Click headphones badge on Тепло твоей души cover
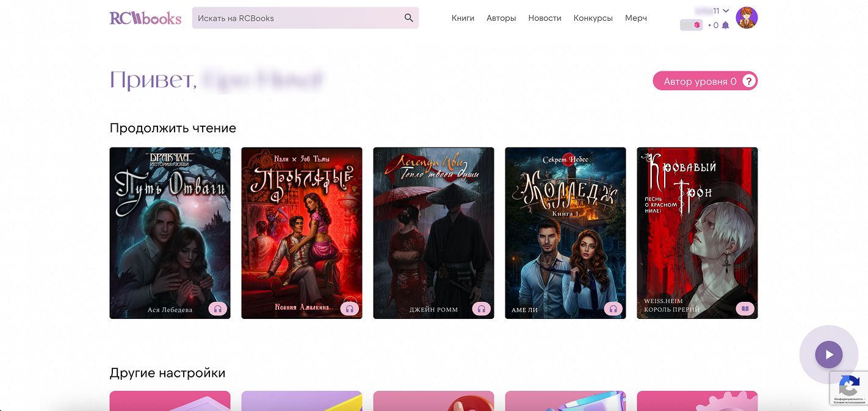The height and width of the screenshot is (411, 868). pos(482,309)
